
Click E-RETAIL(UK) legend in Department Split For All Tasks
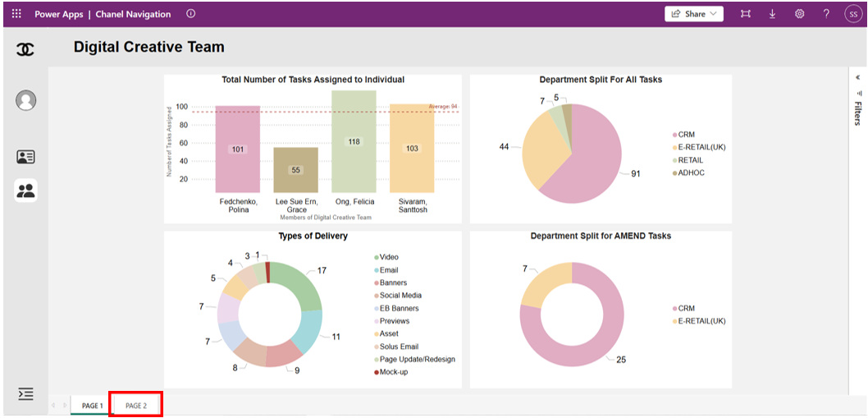point(701,147)
